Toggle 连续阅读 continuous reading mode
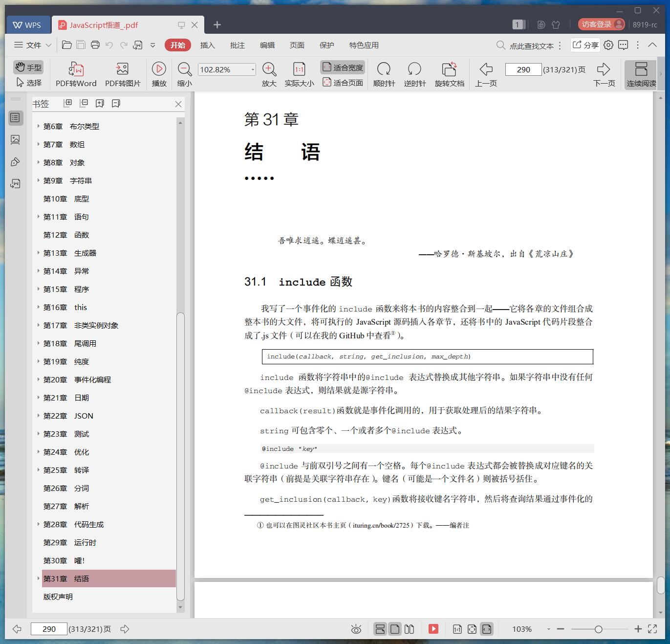Image resolution: width=670 pixels, height=644 pixels. point(641,74)
